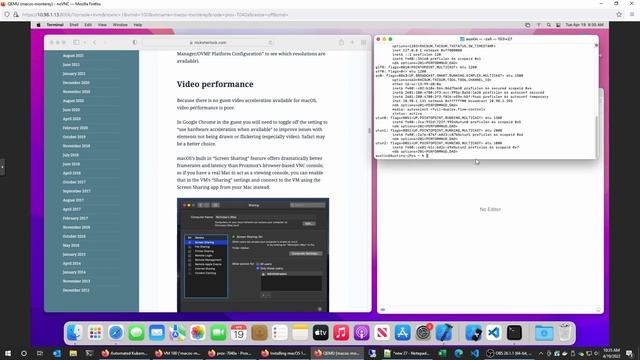Viewport: 640px width, 360px height.
Task: Switch to new 27 - Notepad taskbar item
Action: coord(407,353)
